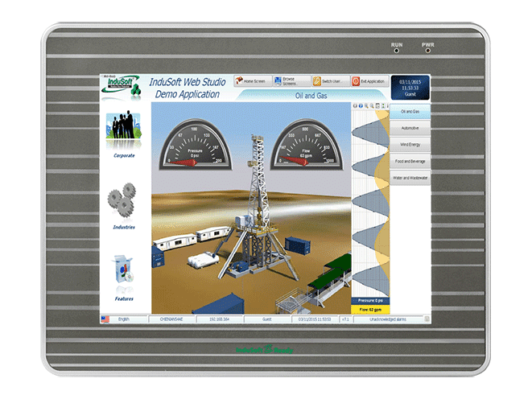The height and width of the screenshot is (399, 532).
Task: Click the calendar icon in trend toolbar
Action: click(x=377, y=105)
